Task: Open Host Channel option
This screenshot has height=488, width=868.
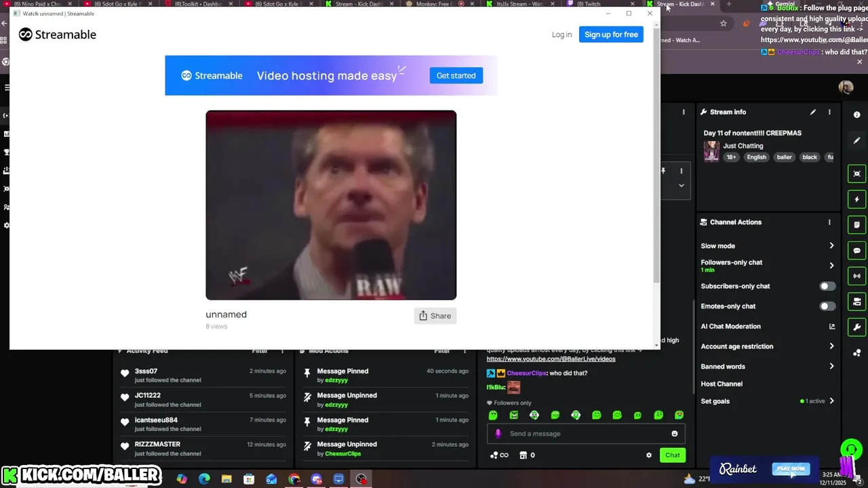Action: (x=722, y=384)
